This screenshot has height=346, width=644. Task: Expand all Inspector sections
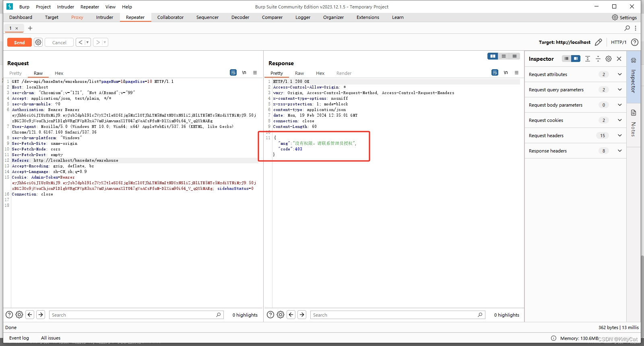[x=588, y=59]
